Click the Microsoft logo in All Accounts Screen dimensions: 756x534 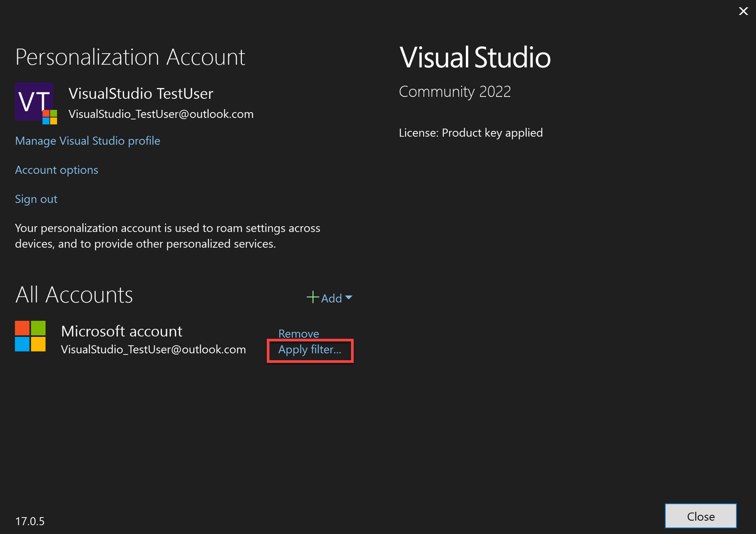(30, 336)
